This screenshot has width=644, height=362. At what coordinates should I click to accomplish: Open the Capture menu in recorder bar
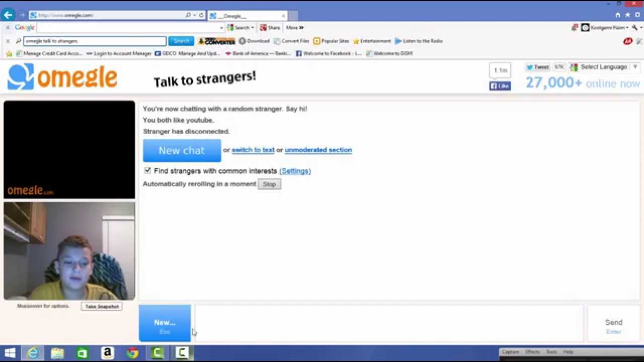click(x=511, y=352)
